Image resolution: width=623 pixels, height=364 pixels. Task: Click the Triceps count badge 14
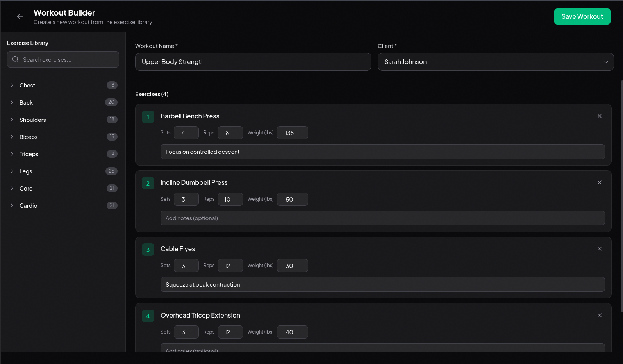click(112, 153)
